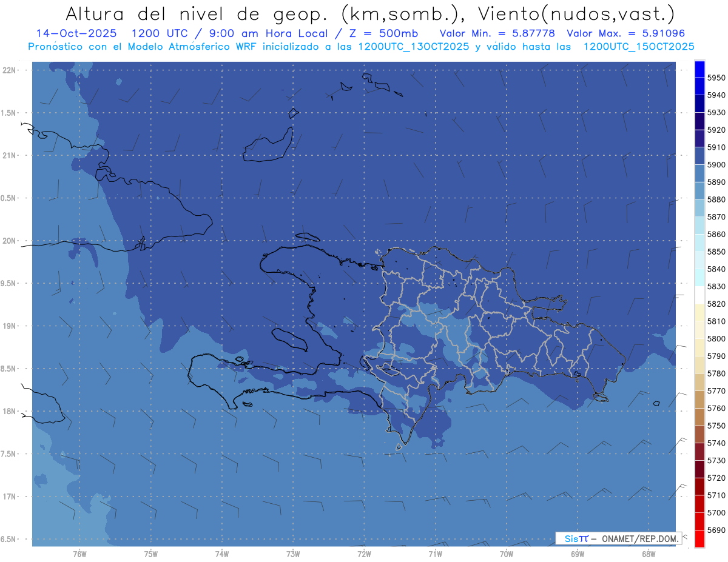Screen dimensions: 728x562
Task: Click the 5760 colorbar value label
Action: pos(716,408)
